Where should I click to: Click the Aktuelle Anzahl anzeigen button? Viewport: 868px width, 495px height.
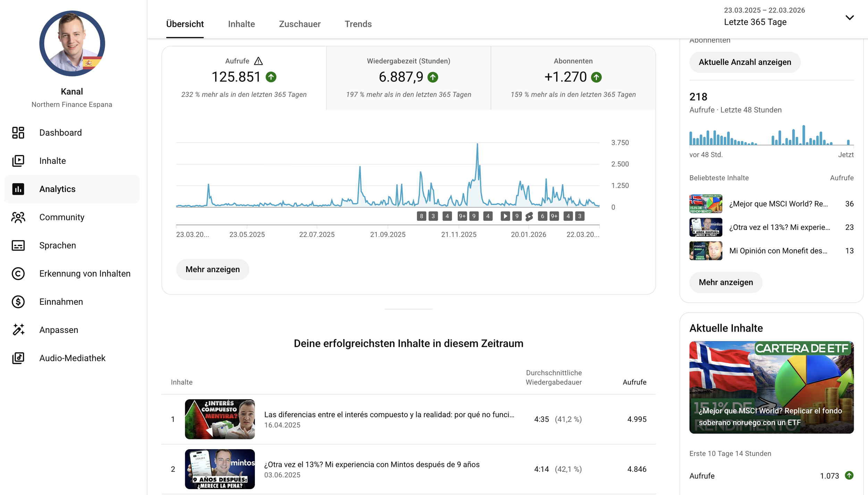[745, 62]
